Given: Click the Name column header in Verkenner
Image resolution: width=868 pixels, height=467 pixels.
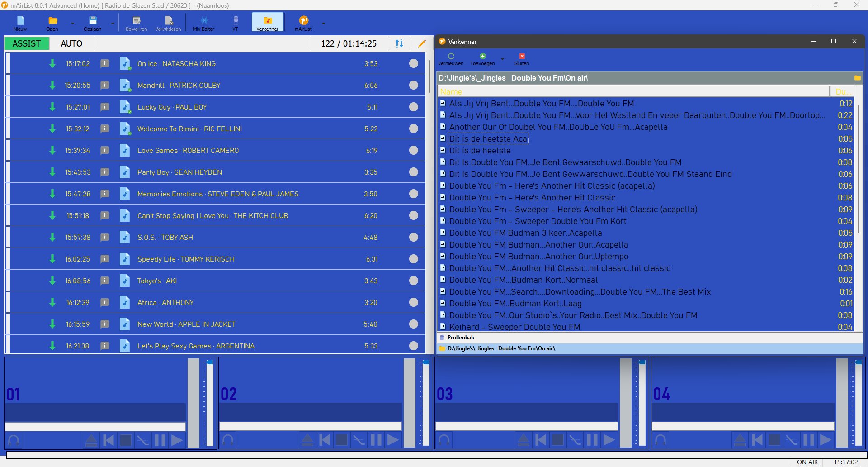Looking at the screenshot, I should tap(633, 91).
